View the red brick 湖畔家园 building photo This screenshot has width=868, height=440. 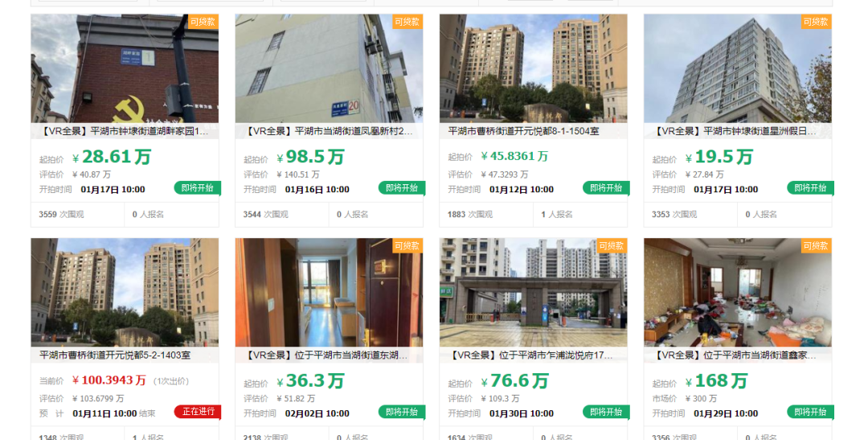[125, 68]
